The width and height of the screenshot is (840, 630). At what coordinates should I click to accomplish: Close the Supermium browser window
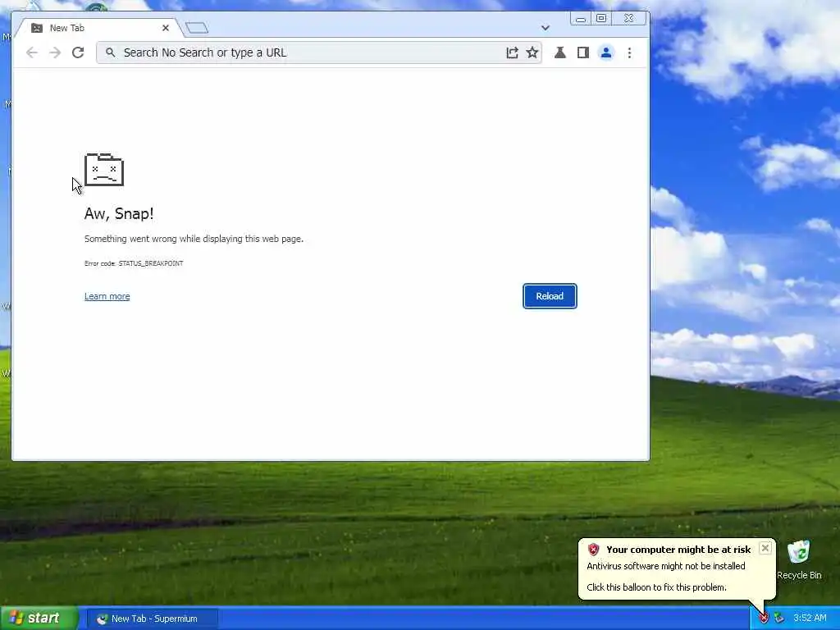tap(629, 19)
